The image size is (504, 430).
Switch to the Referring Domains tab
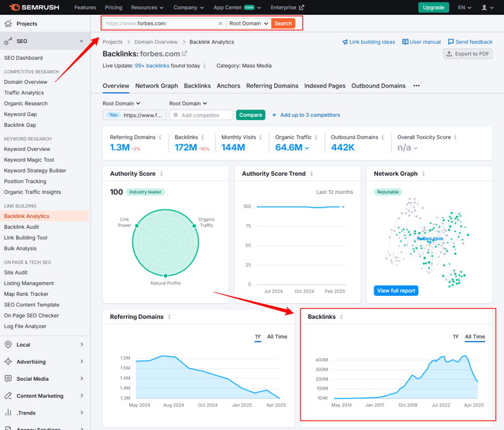tap(272, 86)
